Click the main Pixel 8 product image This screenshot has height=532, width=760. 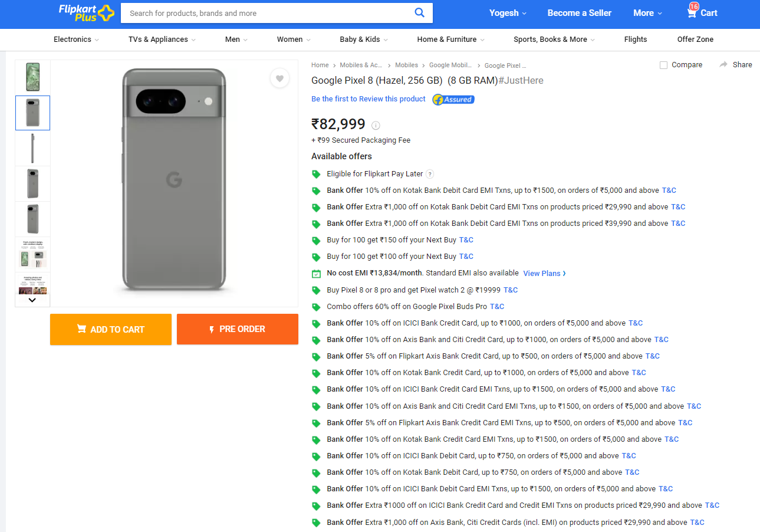[x=174, y=180]
